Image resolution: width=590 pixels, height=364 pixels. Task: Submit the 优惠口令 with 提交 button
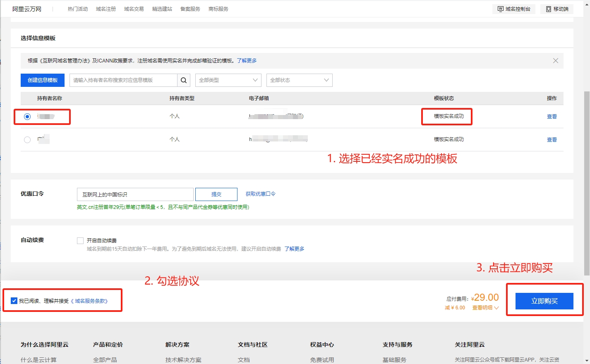216,194
